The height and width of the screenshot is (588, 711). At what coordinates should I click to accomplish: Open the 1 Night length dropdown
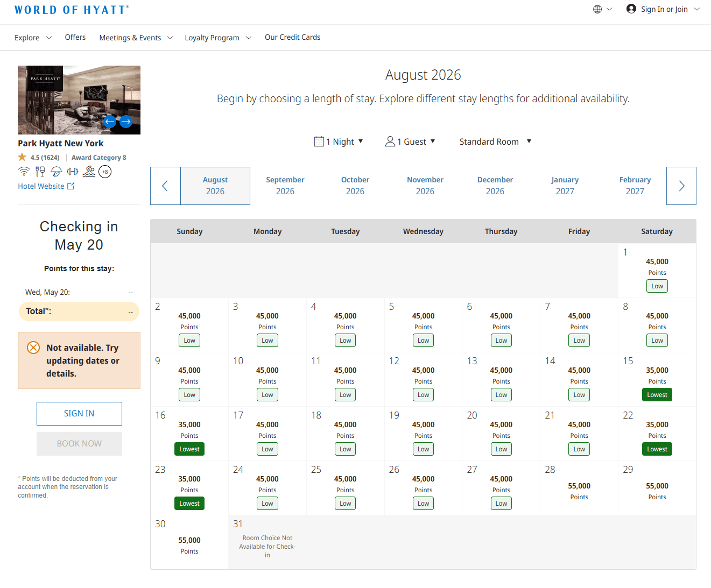[339, 141]
